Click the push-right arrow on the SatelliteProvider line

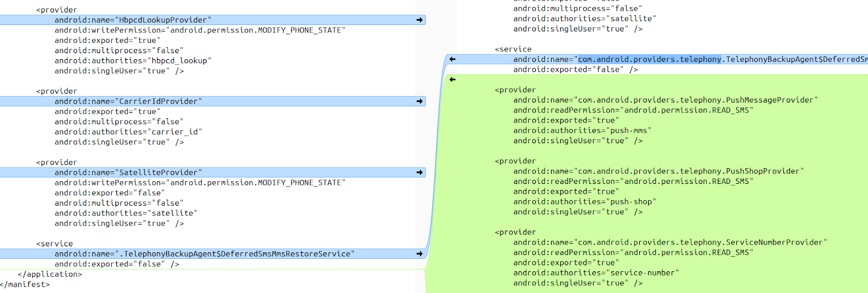pos(419,173)
